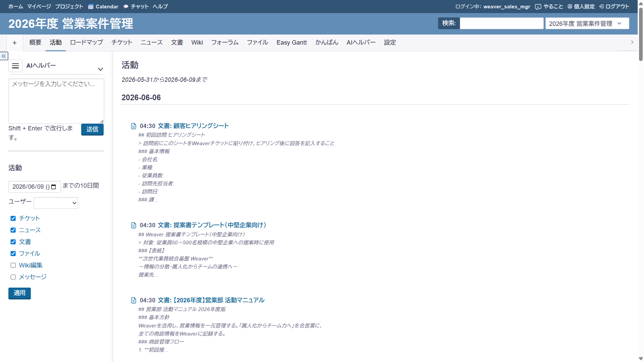Click the 送信 button
Image resolution: width=644 pixels, height=362 pixels.
pyautogui.click(x=92, y=130)
